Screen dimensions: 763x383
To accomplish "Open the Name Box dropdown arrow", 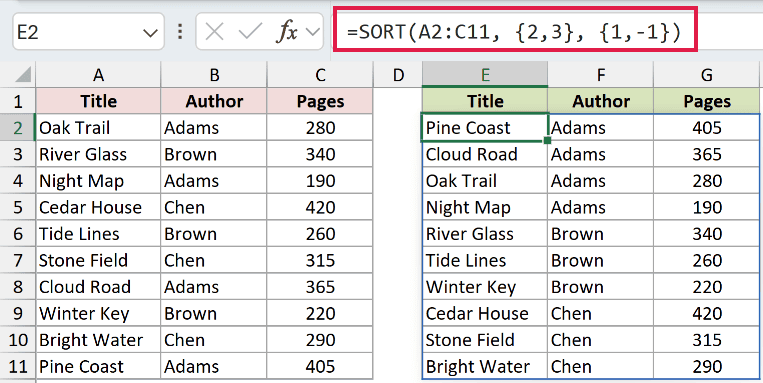I will (149, 33).
